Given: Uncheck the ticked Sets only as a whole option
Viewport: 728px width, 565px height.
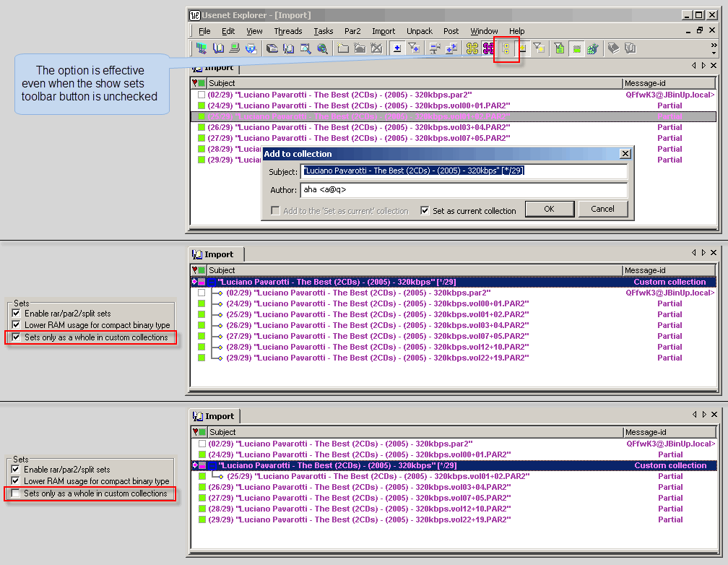Looking at the screenshot, I should pos(17,337).
